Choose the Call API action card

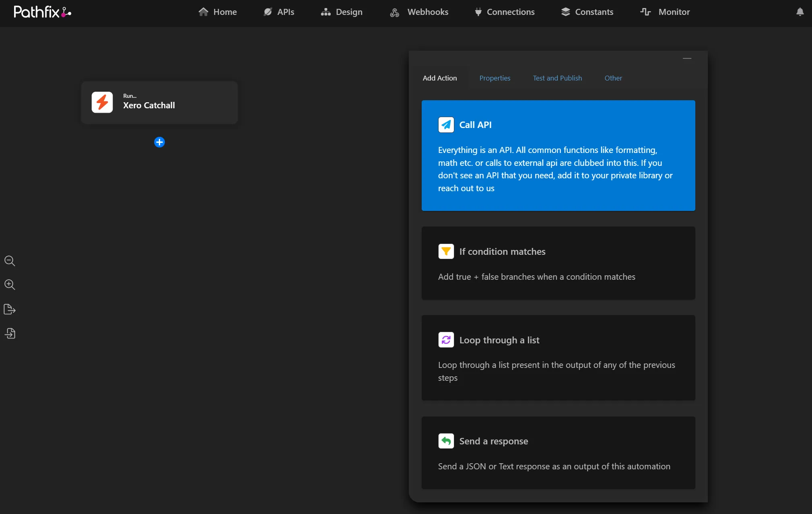(x=558, y=155)
